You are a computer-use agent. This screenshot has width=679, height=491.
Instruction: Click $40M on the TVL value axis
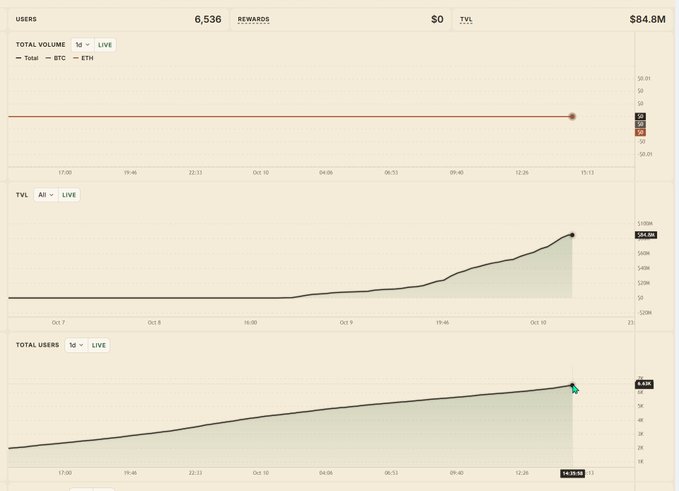click(x=643, y=268)
